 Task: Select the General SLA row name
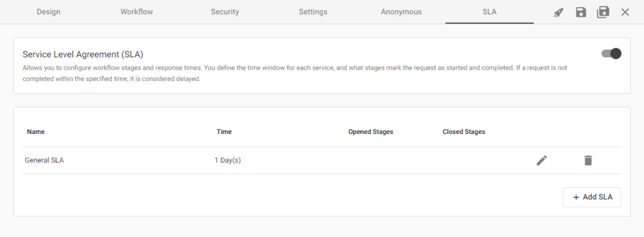tap(45, 160)
